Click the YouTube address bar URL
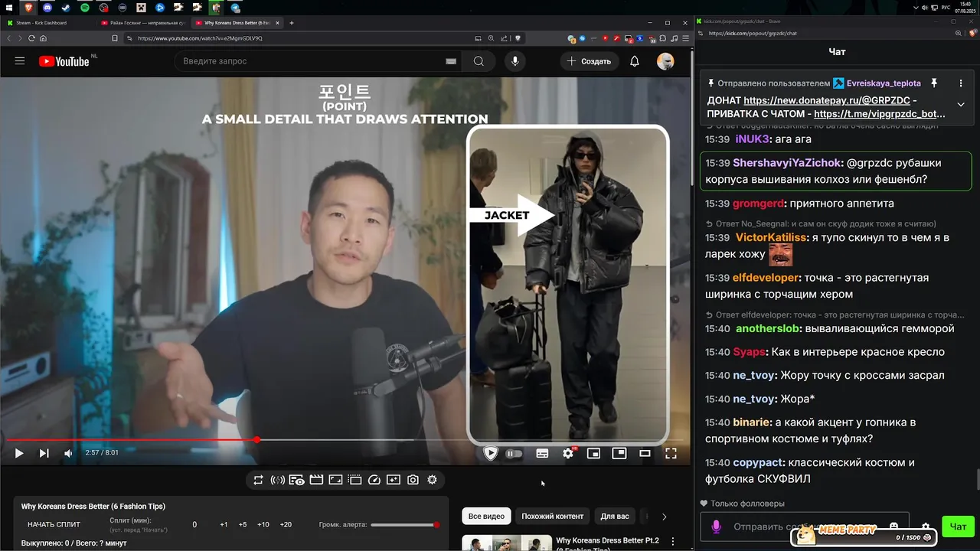Screen dimensions: 980x551 [x=200, y=38]
